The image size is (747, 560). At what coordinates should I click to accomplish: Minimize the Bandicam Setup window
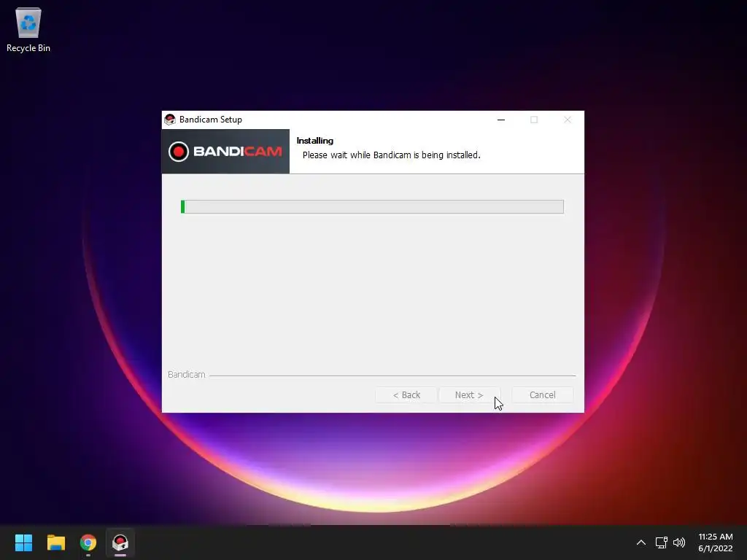[x=501, y=120]
